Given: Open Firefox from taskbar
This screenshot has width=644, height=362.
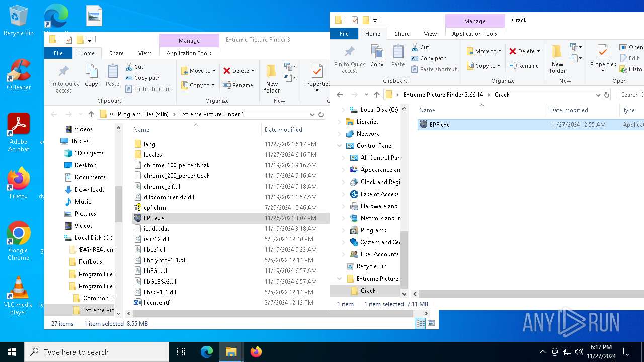Looking at the screenshot, I should tap(256, 352).
